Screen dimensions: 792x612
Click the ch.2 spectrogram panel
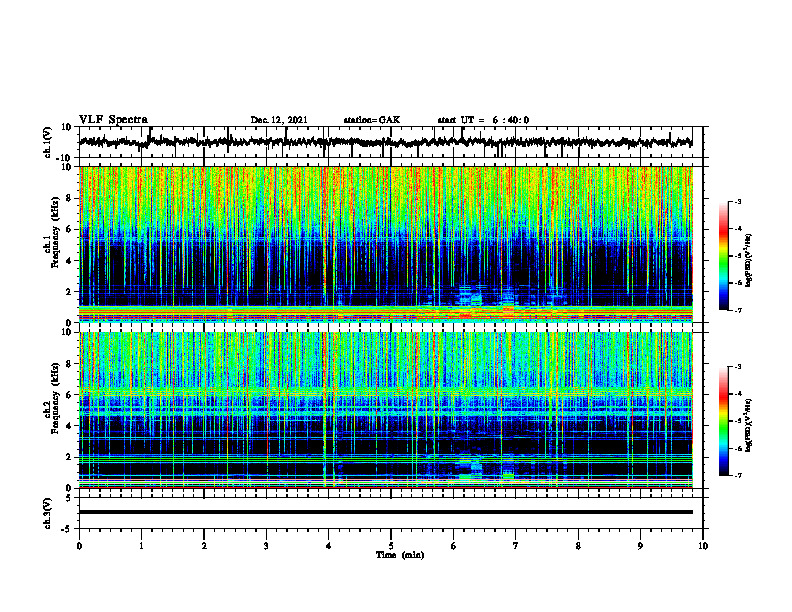point(386,410)
